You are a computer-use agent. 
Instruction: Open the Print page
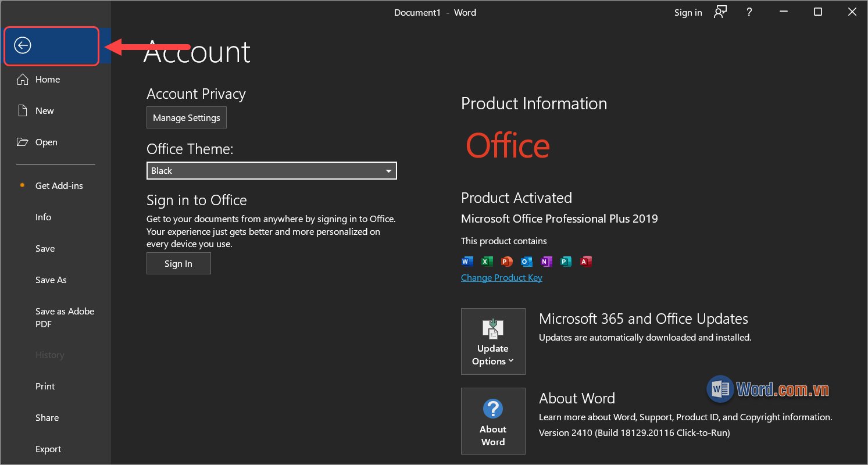[45, 387]
